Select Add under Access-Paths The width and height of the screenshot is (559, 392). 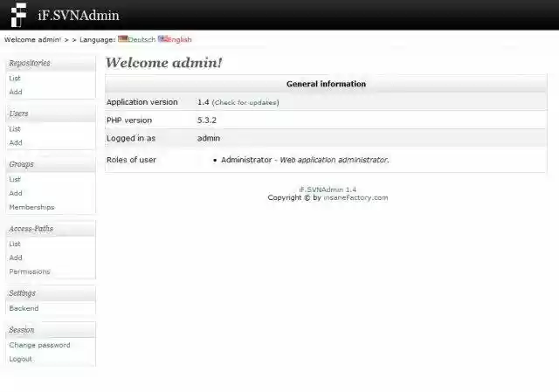[16, 258]
